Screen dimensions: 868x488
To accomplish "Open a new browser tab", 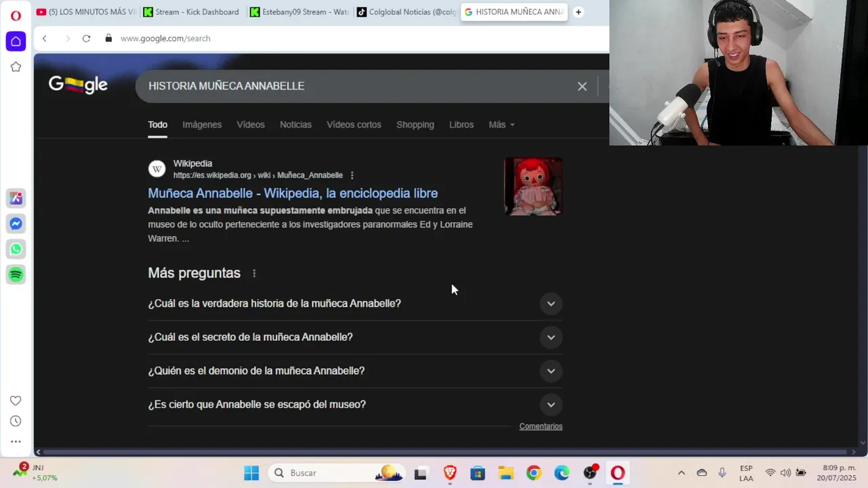I will [578, 12].
